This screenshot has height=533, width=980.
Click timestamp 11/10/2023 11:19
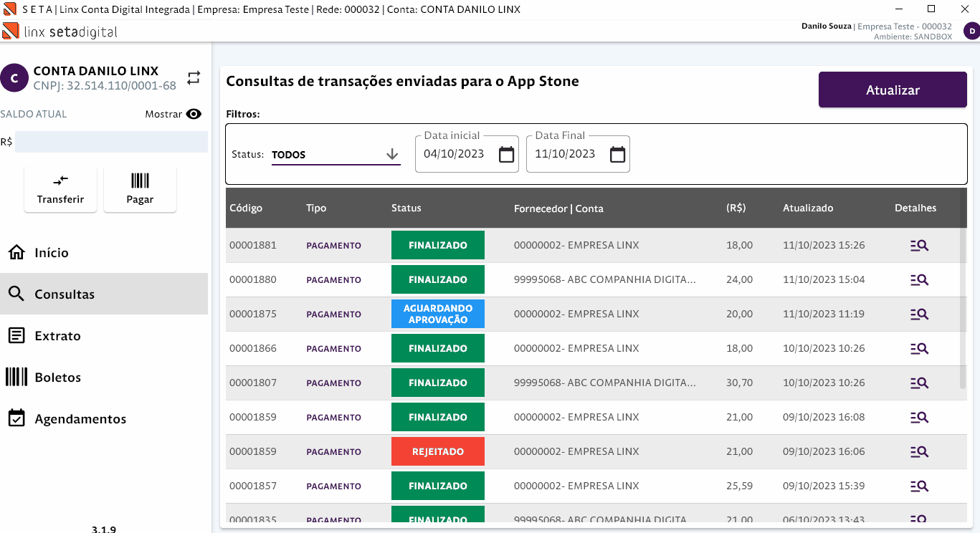click(824, 314)
